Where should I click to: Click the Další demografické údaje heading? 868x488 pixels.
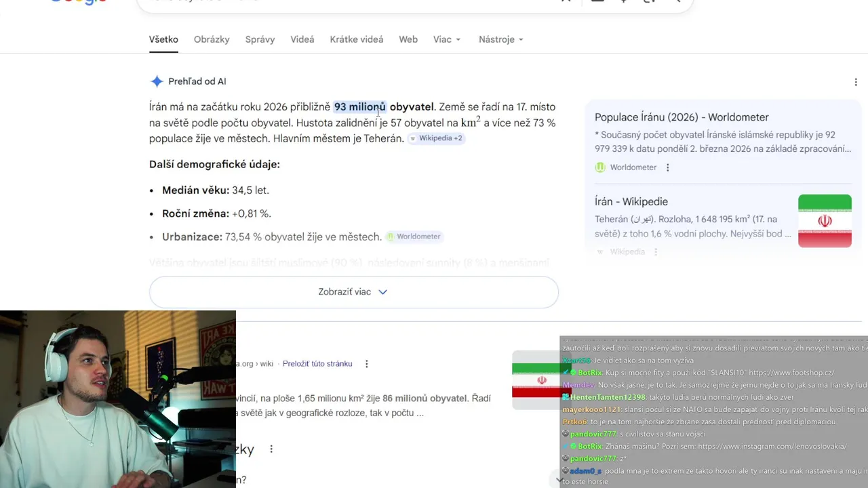coord(214,164)
